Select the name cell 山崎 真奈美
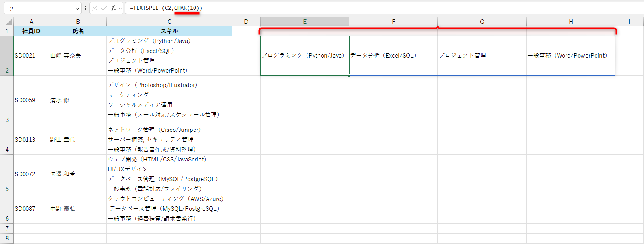644x244 pixels. pyautogui.click(x=78, y=56)
